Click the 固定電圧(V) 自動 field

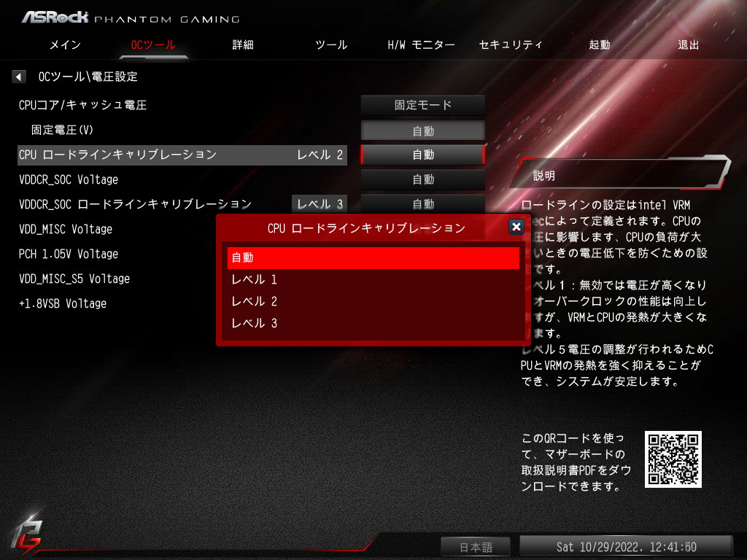(422, 131)
